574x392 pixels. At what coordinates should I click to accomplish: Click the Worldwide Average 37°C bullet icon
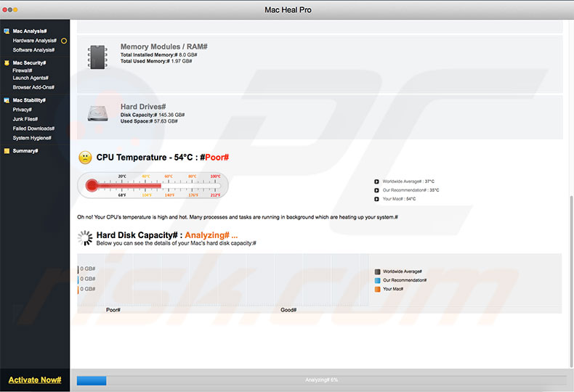[376, 181]
